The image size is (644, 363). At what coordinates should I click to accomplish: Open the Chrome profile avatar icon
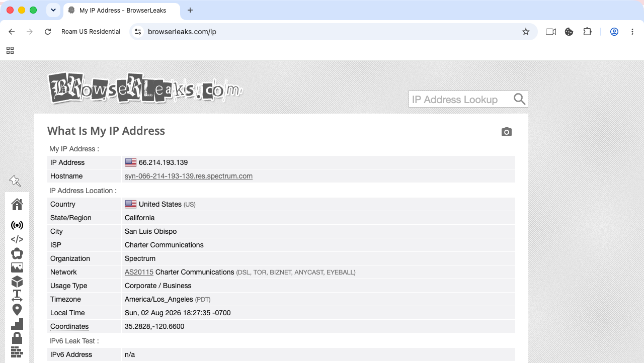[x=614, y=32]
